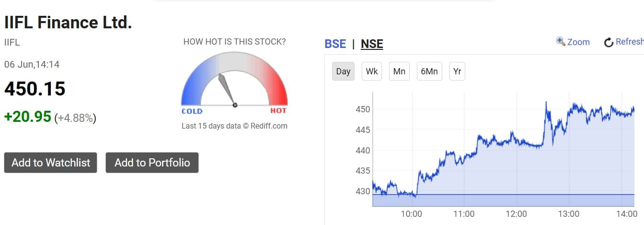The width and height of the screenshot is (644, 225).
Task: Switch chart to Wk range
Action: [x=372, y=71]
